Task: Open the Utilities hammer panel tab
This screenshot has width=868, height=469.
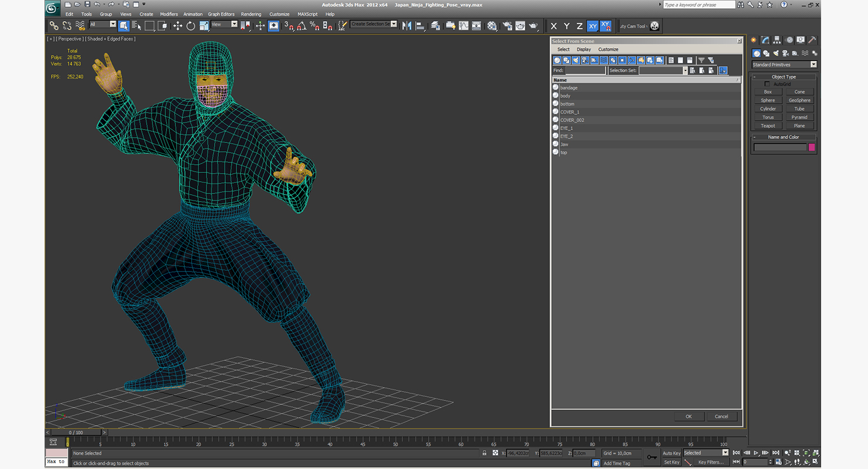Action: pyautogui.click(x=812, y=40)
